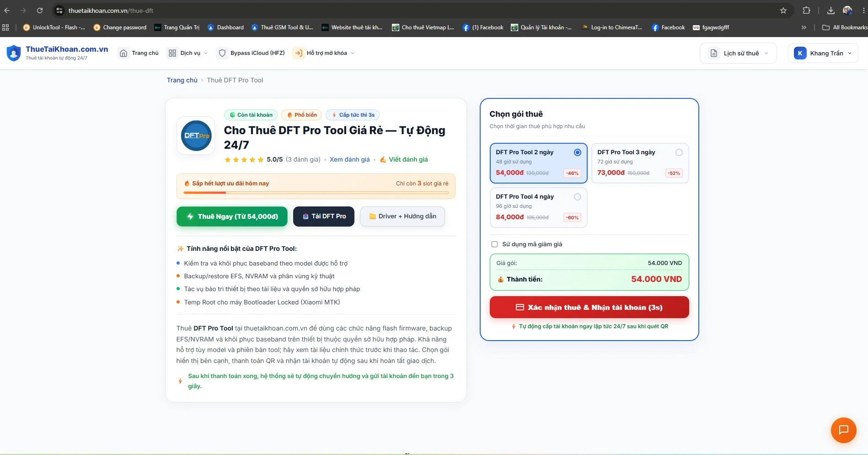Click the DFT Pro tool logo thumbnail
This screenshot has height=455, width=868.
(x=196, y=135)
